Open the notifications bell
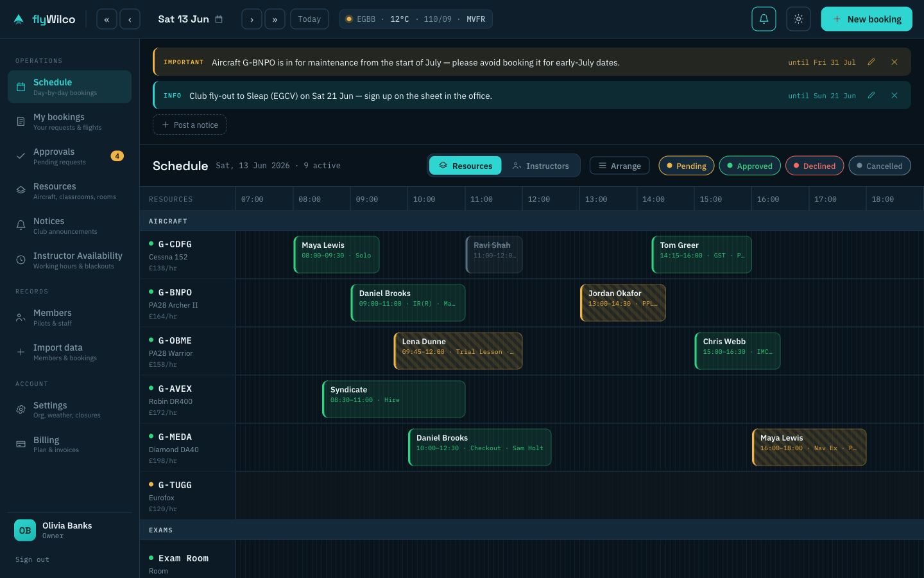Screen dimensions: 924x578 click(764, 19)
